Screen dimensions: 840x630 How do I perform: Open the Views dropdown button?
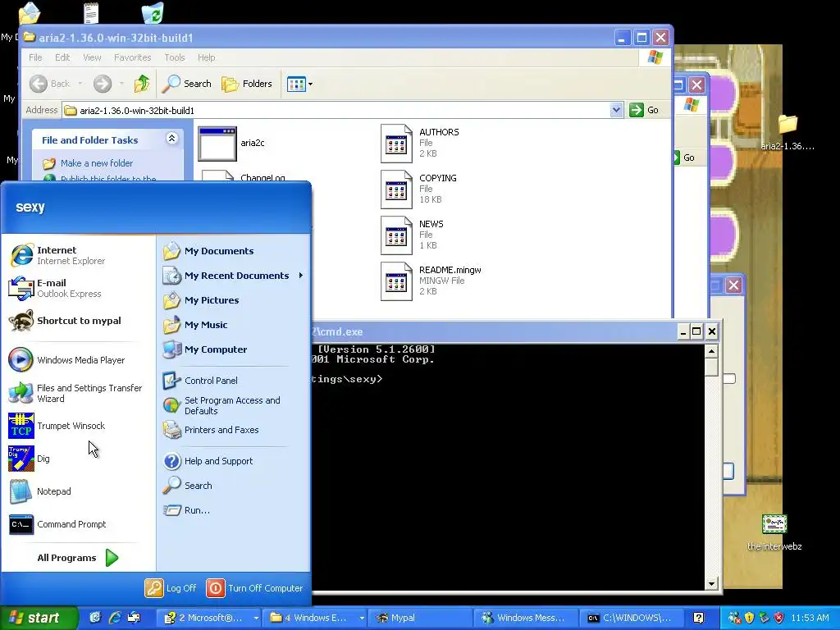(299, 84)
